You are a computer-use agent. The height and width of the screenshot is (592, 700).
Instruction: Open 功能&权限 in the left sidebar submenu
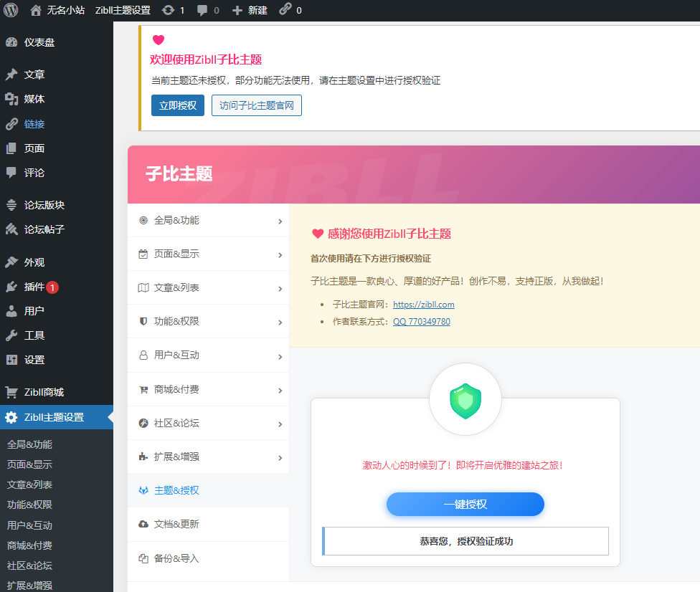[29, 505]
